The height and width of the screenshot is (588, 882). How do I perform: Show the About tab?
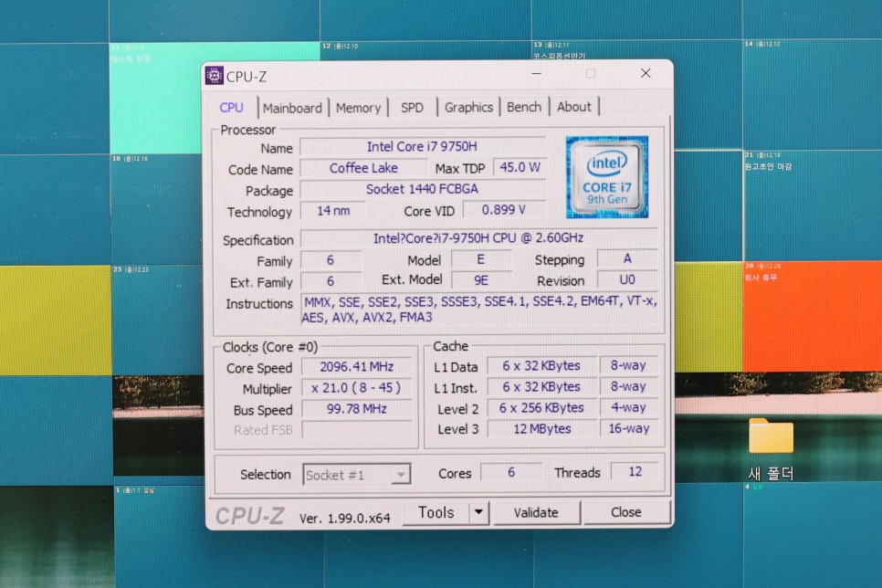[x=573, y=106]
